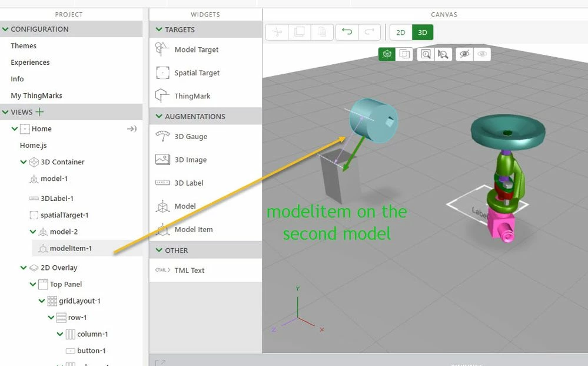Switch canvas to 2D mode
This screenshot has width=588, height=366.
point(401,32)
